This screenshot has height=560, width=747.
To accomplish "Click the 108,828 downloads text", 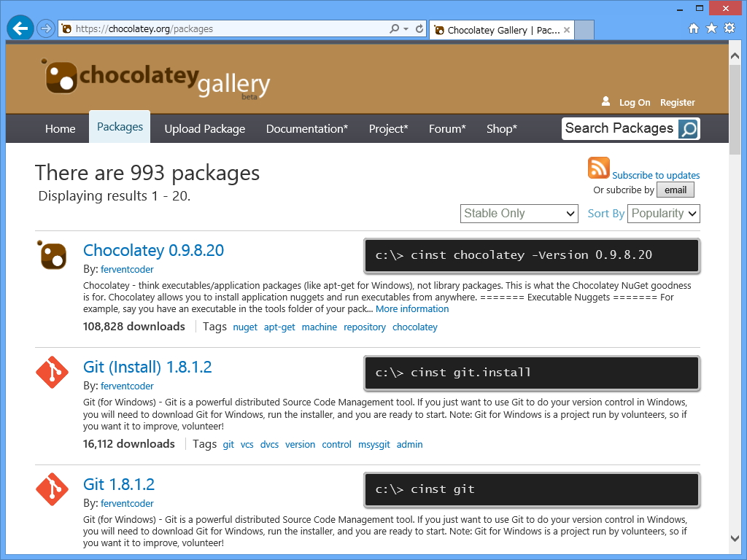I will coord(134,327).
